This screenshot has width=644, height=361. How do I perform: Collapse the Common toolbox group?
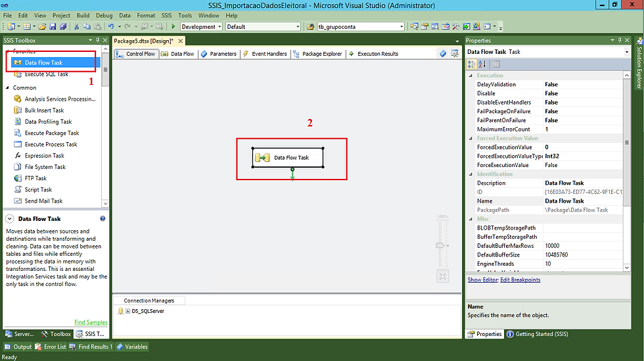pyautogui.click(x=7, y=87)
